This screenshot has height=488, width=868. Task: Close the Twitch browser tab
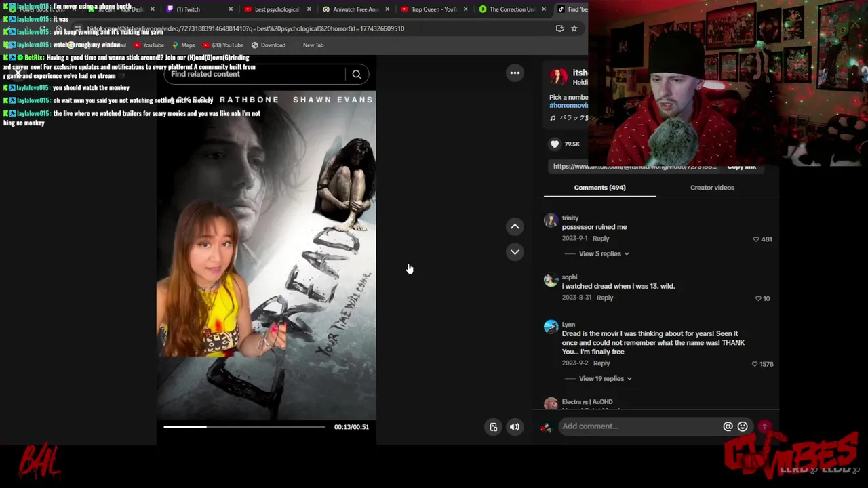(231, 9)
